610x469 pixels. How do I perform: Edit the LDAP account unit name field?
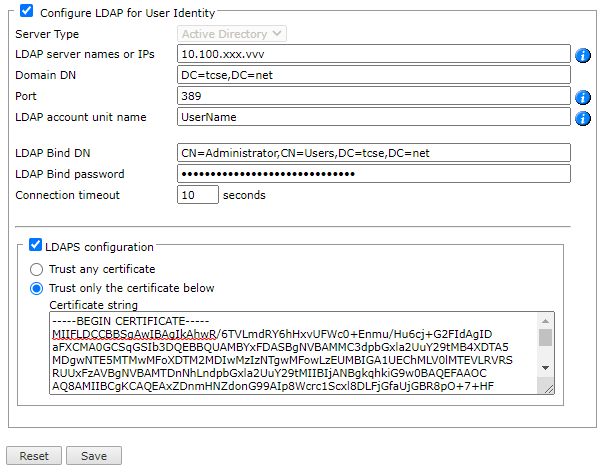click(x=373, y=118)
